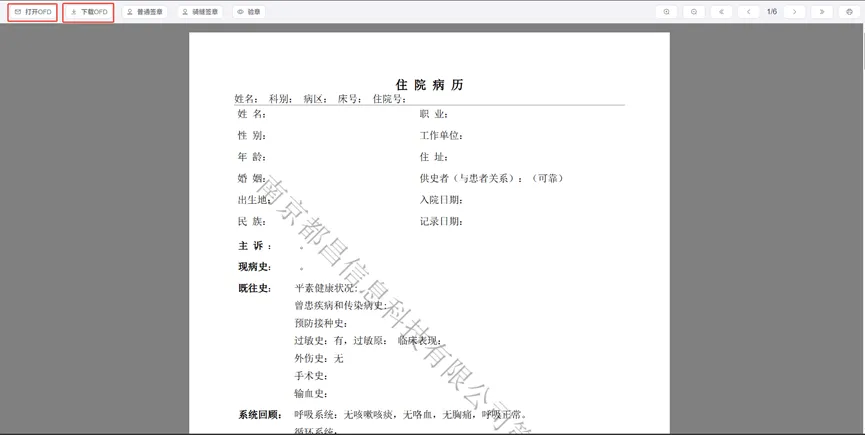Click the 曾患疾病和传染病史 line
Image resolution: width=865 pixels, height=435 pixels.
(x=340, y=306)
